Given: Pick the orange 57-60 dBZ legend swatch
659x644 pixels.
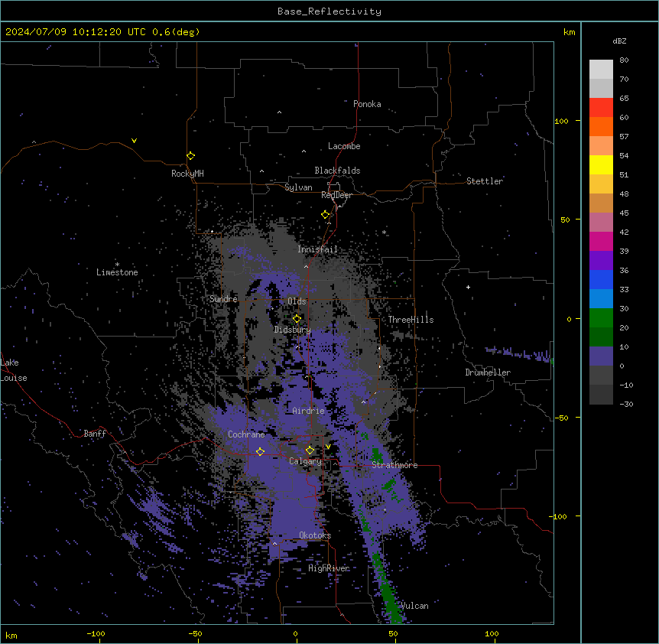Looking at the screenshot, I should (x=601, y=126).
